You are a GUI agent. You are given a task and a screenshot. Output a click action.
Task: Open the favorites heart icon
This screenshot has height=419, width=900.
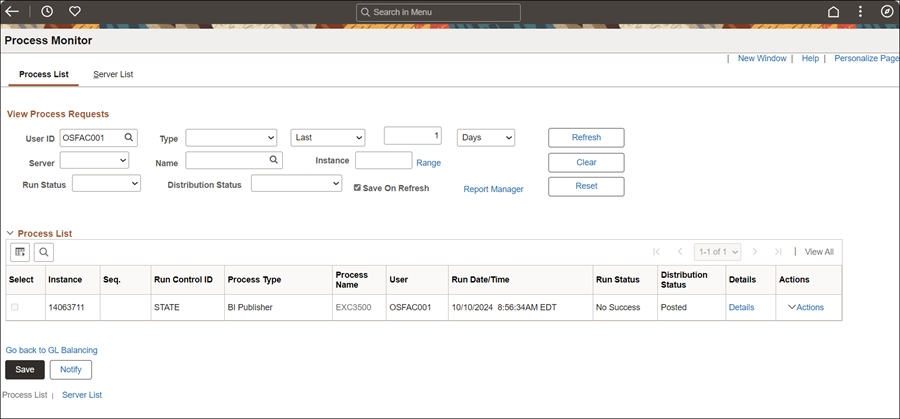point(75,11)
